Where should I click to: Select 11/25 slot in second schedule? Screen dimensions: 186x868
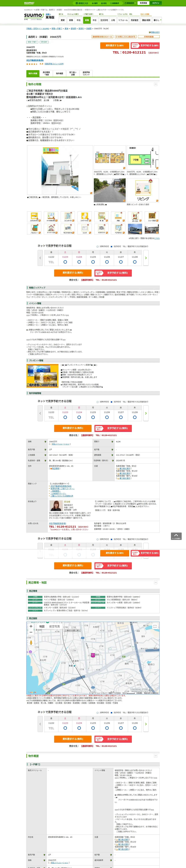coord(93,417)
